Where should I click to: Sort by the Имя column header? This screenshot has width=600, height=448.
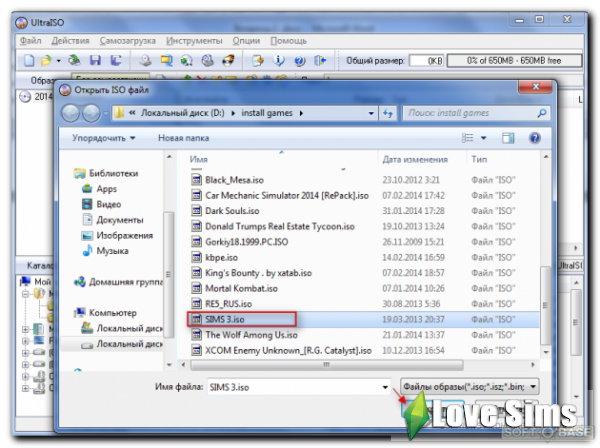[199, 160]
